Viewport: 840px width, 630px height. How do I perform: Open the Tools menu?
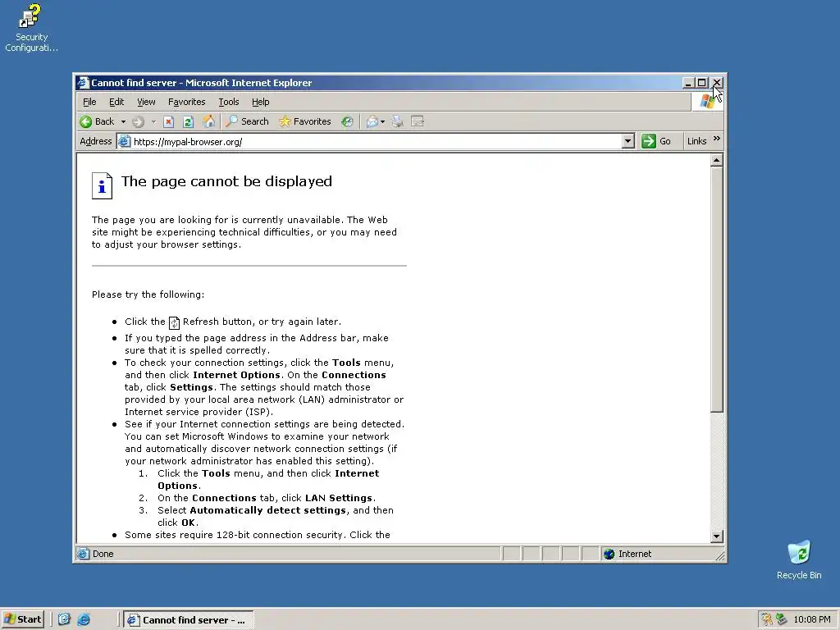(229, 102)
